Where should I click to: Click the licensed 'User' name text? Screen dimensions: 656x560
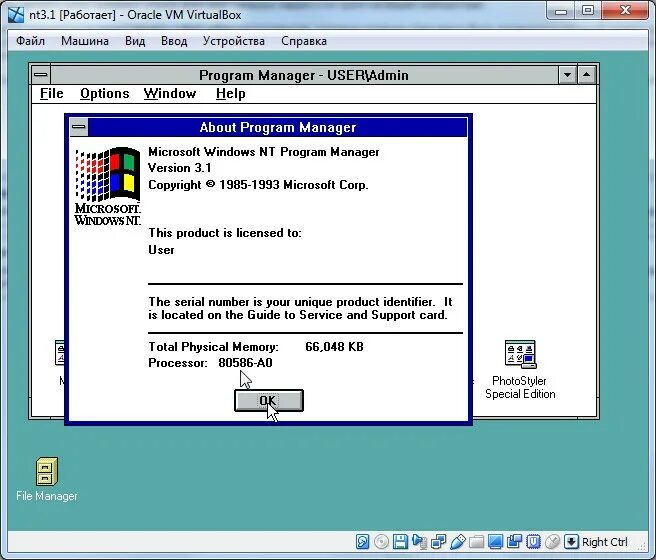[x=161, y=250]
